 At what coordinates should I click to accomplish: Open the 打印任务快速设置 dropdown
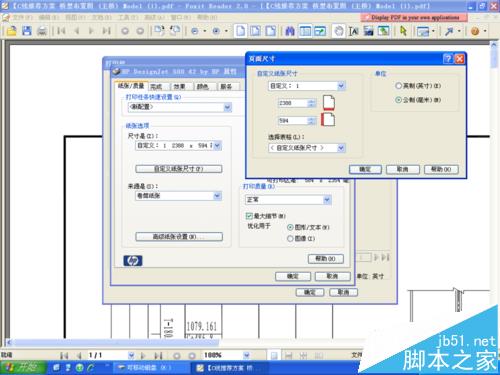click(227, 107)
